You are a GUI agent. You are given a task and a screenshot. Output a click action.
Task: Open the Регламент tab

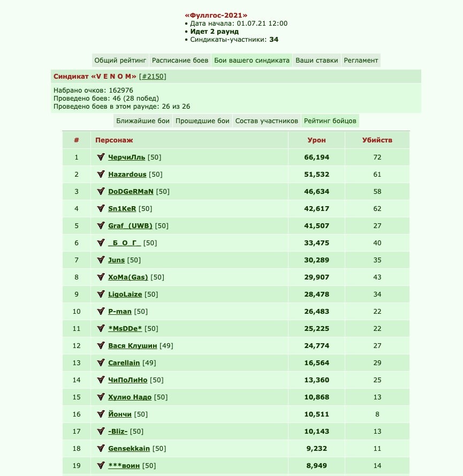point(361,61)
